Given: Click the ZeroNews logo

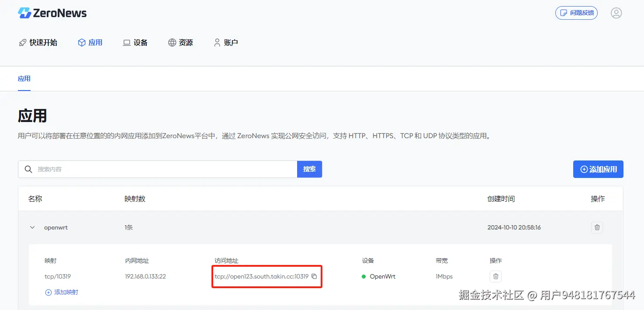Looking at the screenshot, I should [52, 13].
